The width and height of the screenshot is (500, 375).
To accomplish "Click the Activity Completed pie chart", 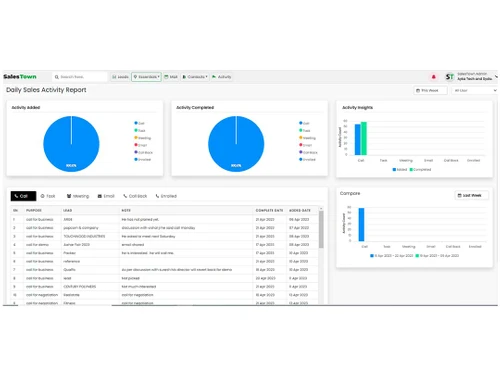I will [x=236, y=144].
